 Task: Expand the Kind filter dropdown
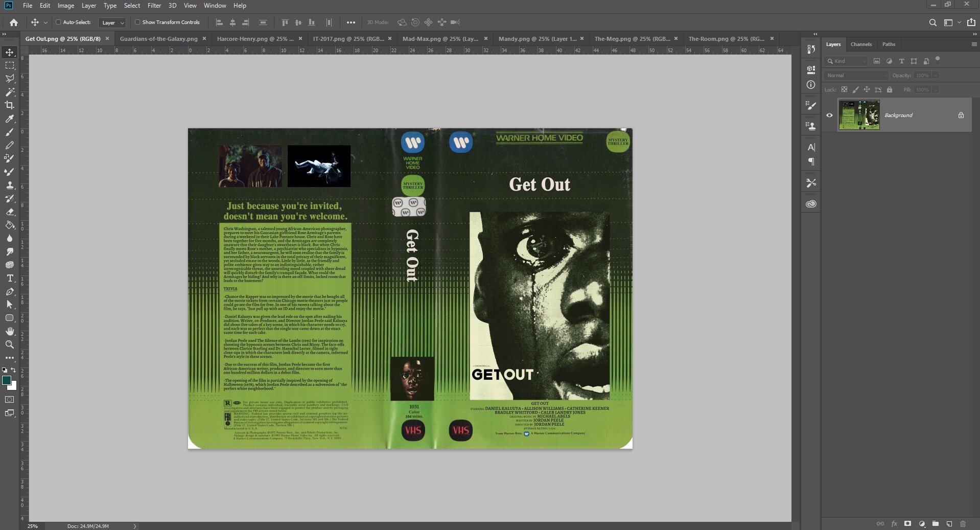point(864,61)
